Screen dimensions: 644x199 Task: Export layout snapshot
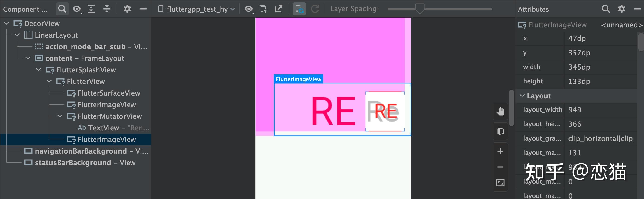(279, 9)
